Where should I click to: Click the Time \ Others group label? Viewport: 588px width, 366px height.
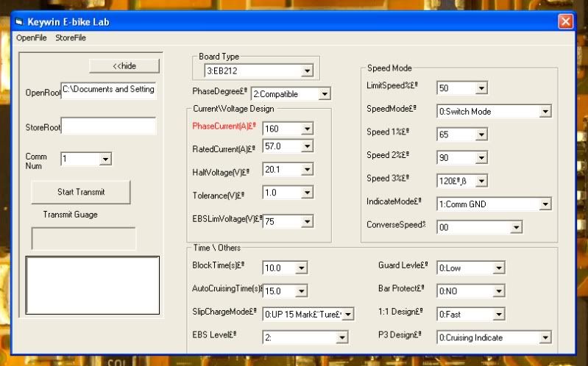217,248
